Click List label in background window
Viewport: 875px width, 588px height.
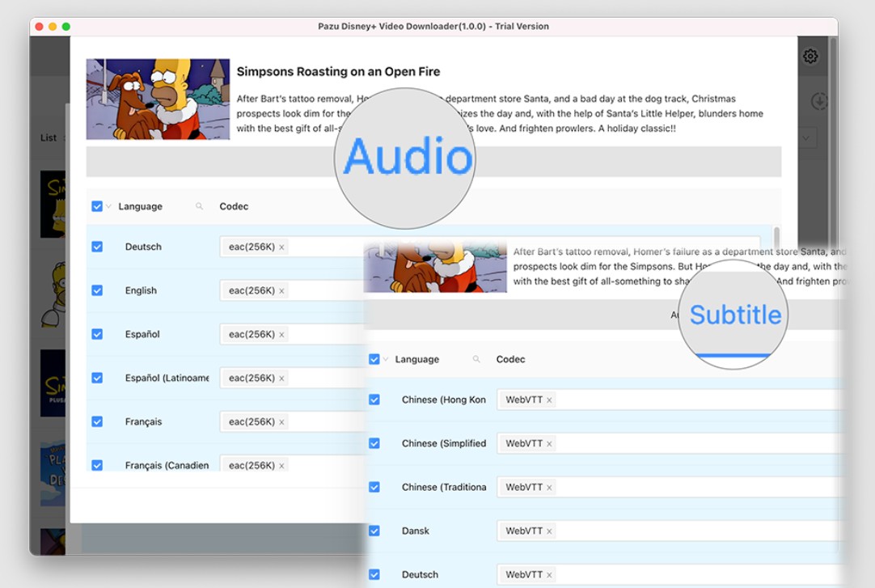(x=48, y=137)
